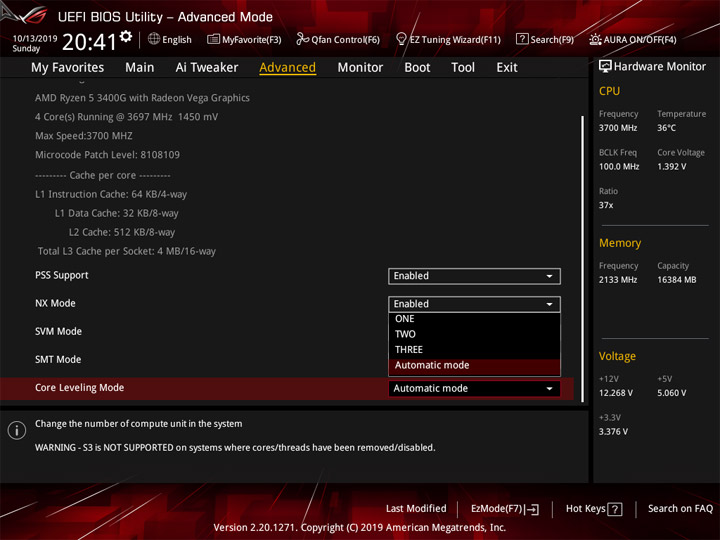
Task: Click the 20:41 clock display
Action: point(89,42)
